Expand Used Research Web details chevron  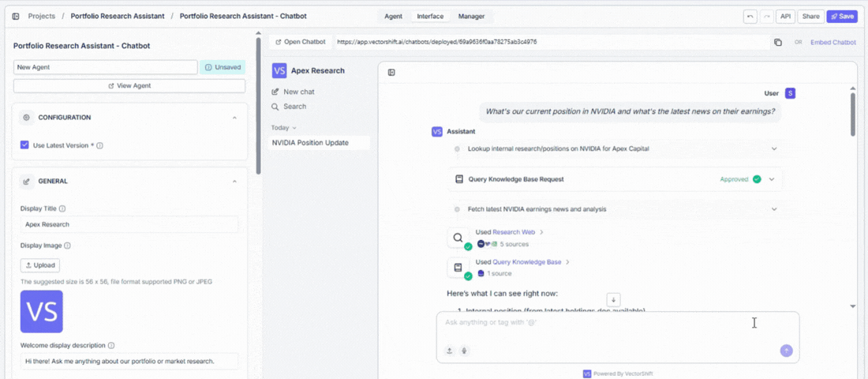tap(541, 232)
